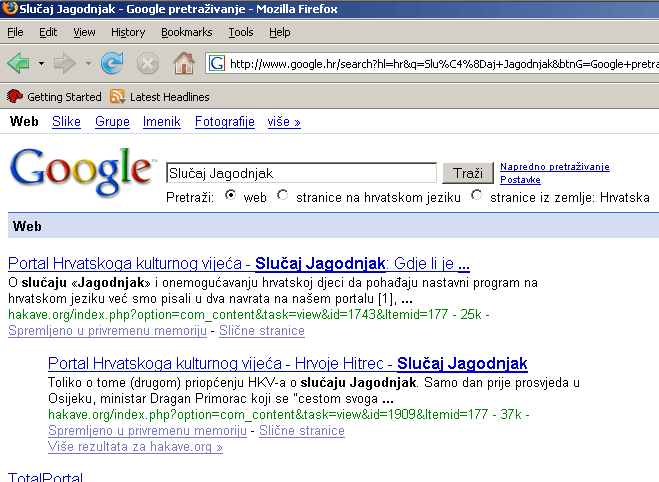Select the web radio button

[230, 195]
